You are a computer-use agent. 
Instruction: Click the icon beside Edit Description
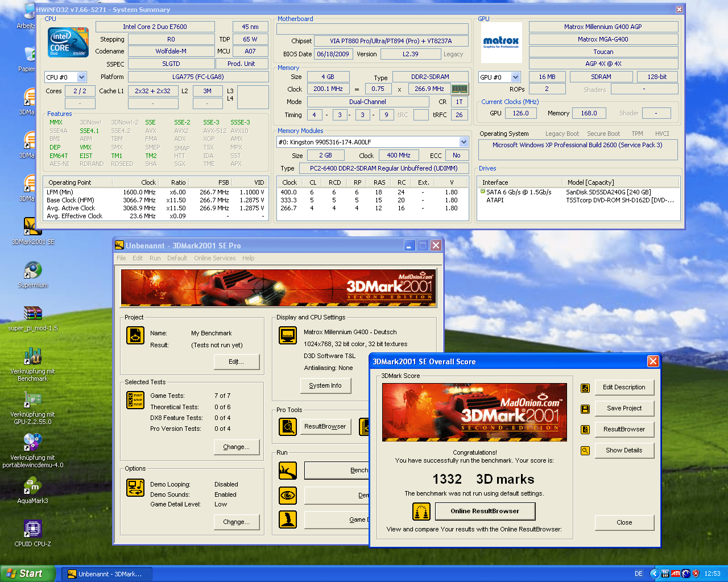585,388
